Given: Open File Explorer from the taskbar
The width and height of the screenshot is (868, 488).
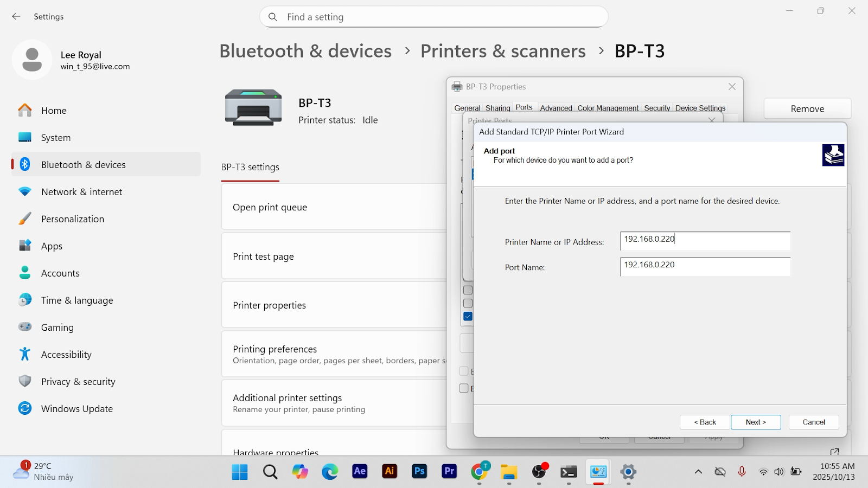Looking at the screenshot, I should coord(509,471).
